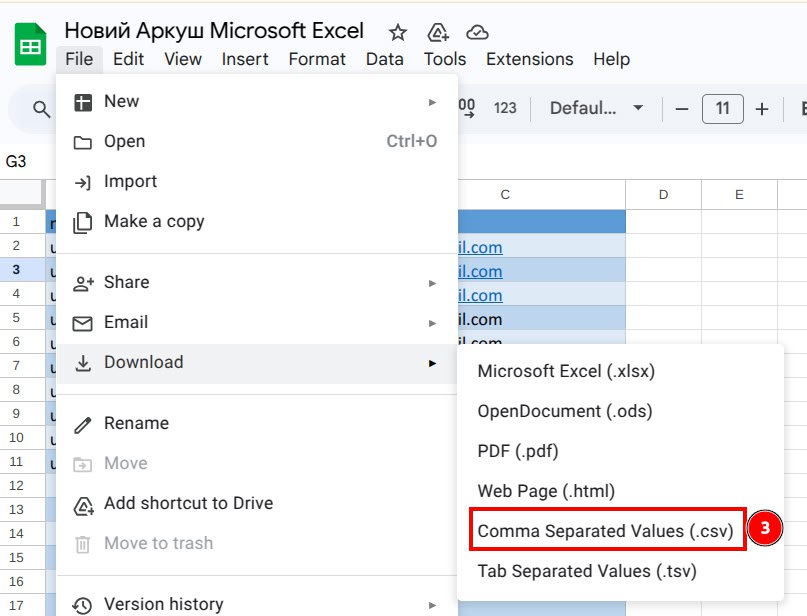
Task: Select row 1 header
Action: coord(22,222)
